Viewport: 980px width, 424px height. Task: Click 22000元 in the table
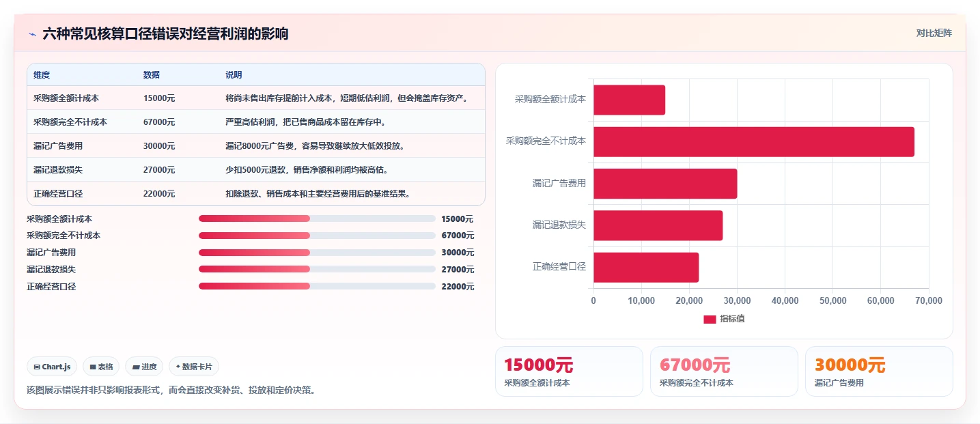click(x=159, y=194)
